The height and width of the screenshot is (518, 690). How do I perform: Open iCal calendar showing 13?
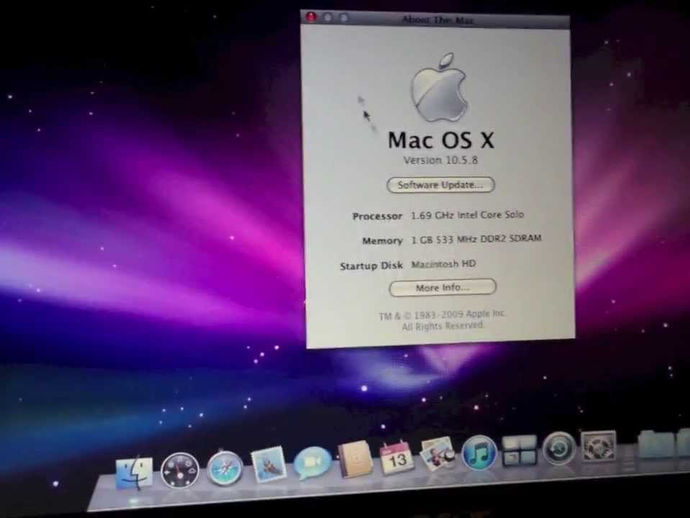coord(396,458)
